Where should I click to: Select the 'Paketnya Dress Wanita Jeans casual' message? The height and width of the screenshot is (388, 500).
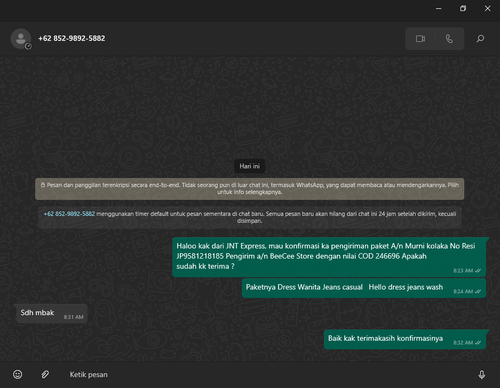(364, 288)
